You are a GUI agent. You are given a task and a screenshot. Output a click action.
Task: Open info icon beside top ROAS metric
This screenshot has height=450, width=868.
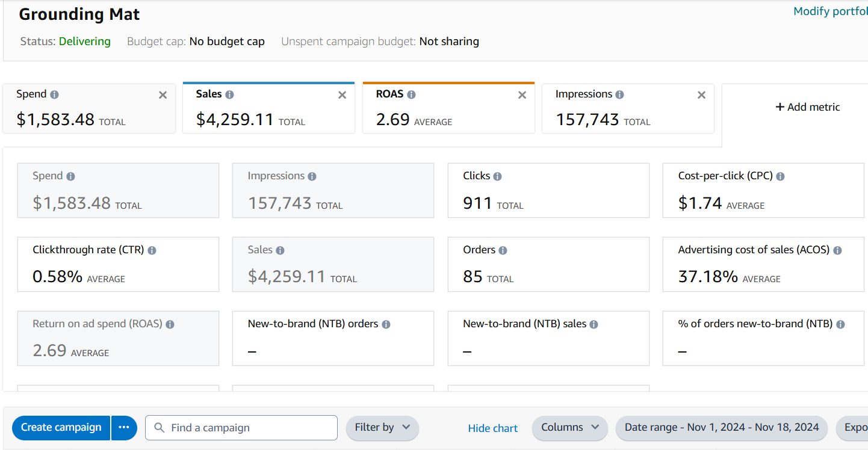411,94
